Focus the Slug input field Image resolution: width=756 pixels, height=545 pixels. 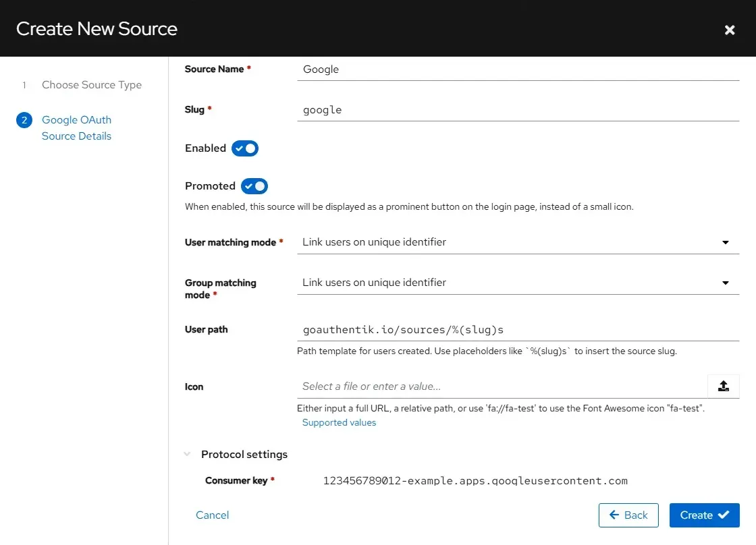click(518, 110)
